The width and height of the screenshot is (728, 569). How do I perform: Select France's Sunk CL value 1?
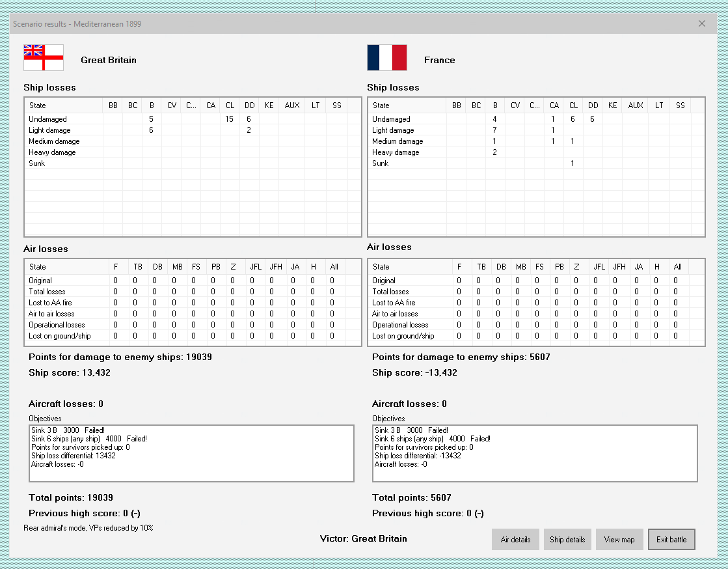point(573,163)
